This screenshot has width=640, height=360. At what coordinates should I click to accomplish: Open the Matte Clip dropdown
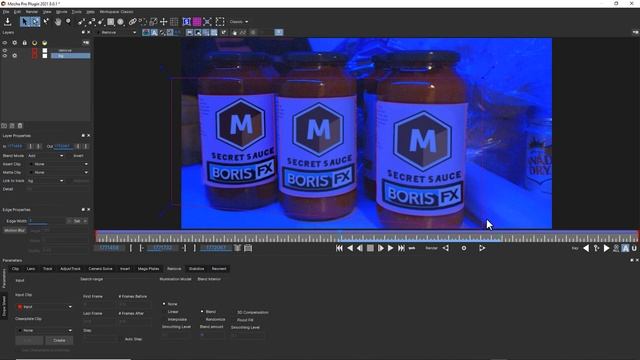[x=58, y=172]
